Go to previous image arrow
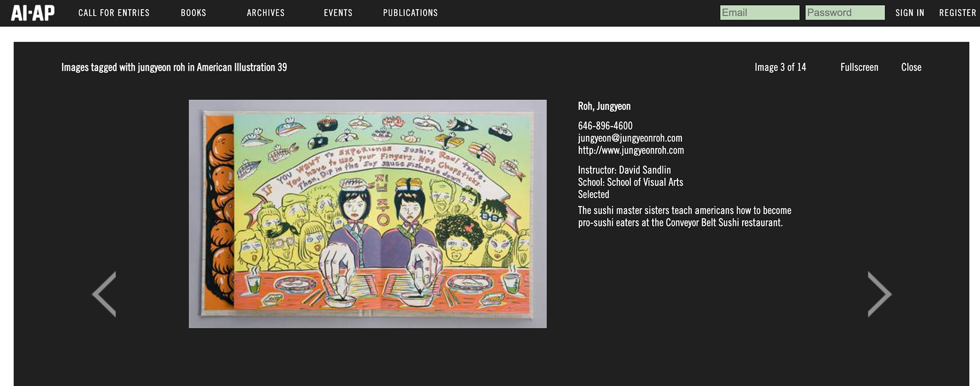Image resolution: width=980 pixels, height=386 pixels. 104,294
